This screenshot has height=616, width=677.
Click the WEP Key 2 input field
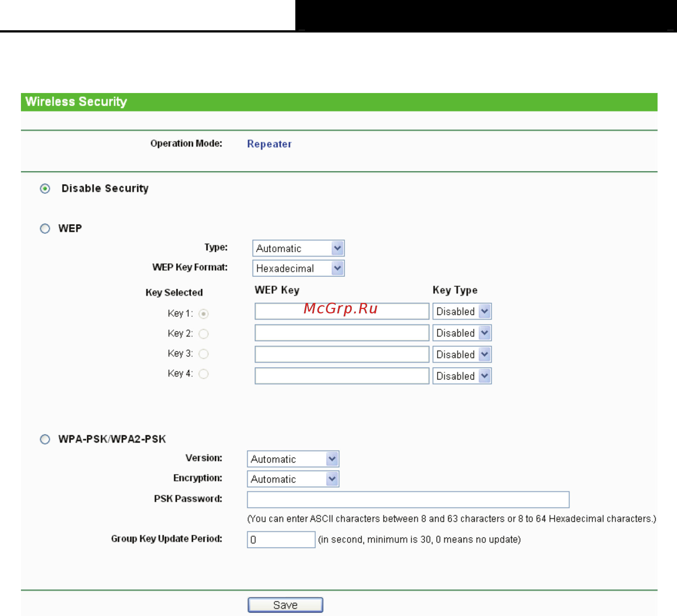(342, 333)
